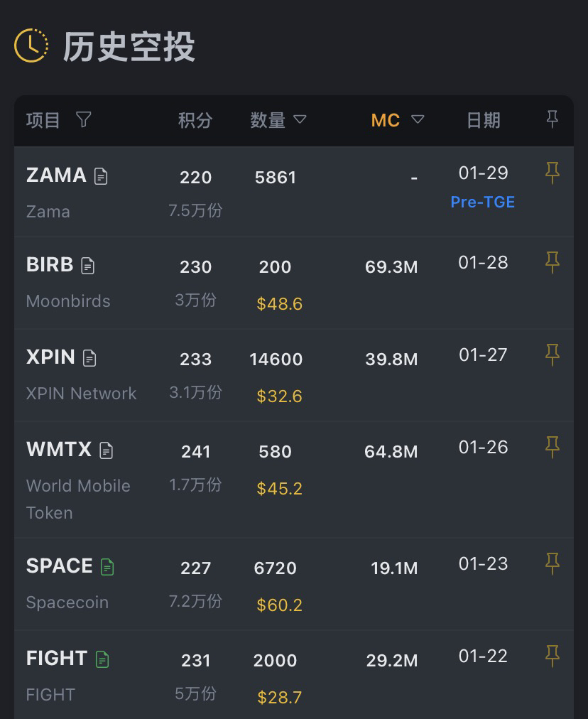
Task: Open the green SPACE document icon
Action: (107, 567)
